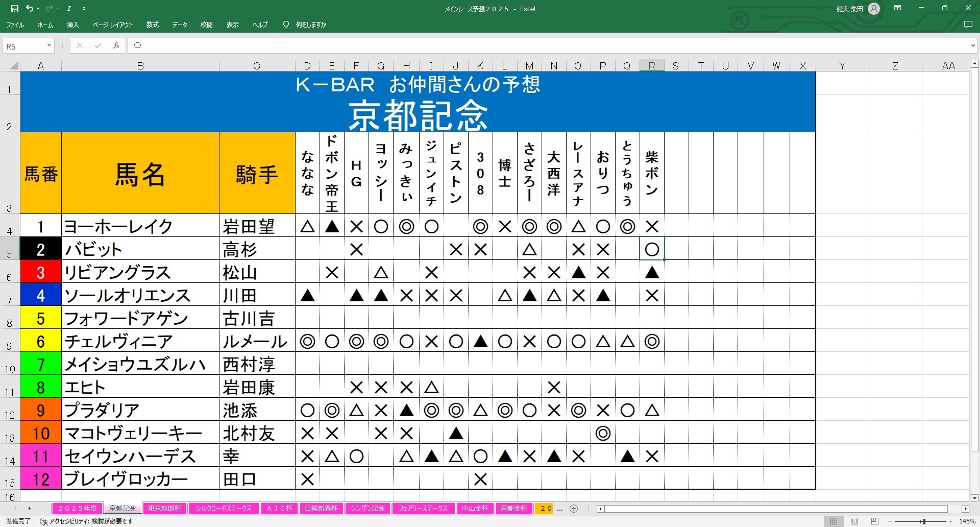The image size is (980, 527).
Task: Switch to Page Layout view icon
Action: [854, 521]
